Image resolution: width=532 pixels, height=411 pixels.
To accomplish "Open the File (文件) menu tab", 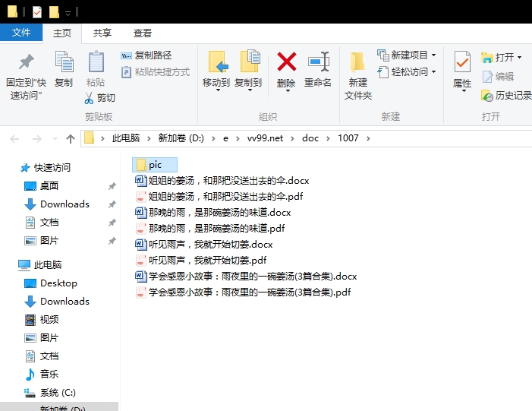I will tap(21, 33).
